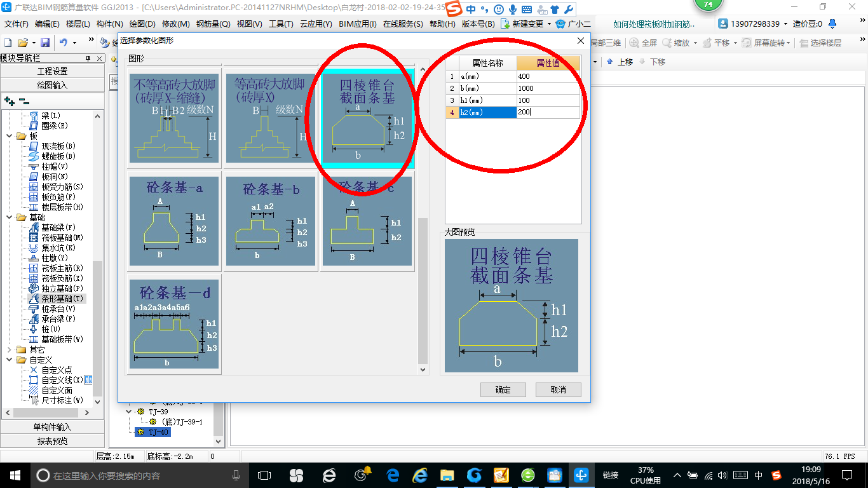The image size is (868, 488).
Task: Choose the 砼条基-a shape thumbnail
Action: pyautogui.click(x=174, y=220)
